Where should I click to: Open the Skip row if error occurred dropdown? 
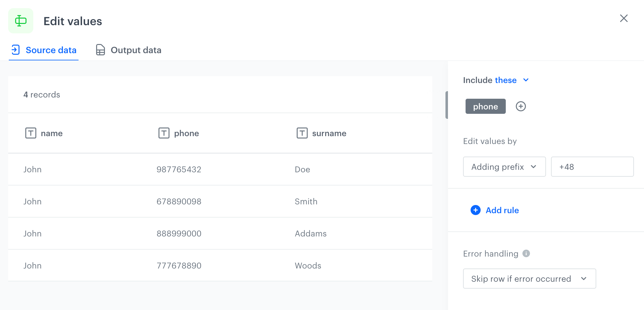[x=529, y=279]
